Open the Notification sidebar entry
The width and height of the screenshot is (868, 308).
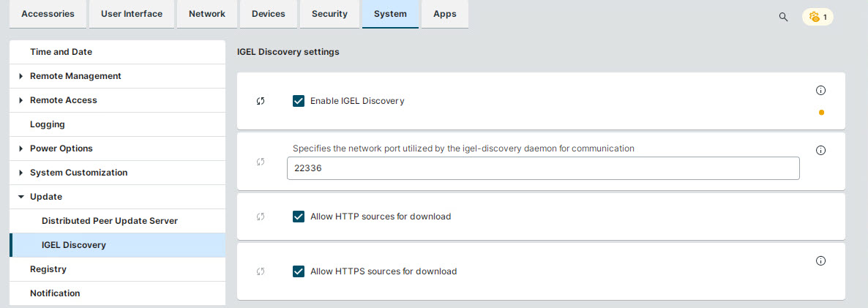click(x=117, y=293)
